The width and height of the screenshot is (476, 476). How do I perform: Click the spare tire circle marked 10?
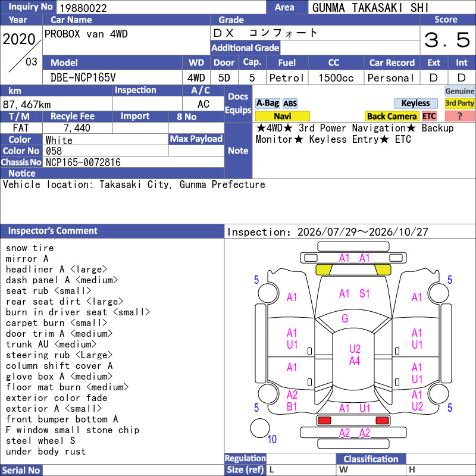(x=260, y=428)
